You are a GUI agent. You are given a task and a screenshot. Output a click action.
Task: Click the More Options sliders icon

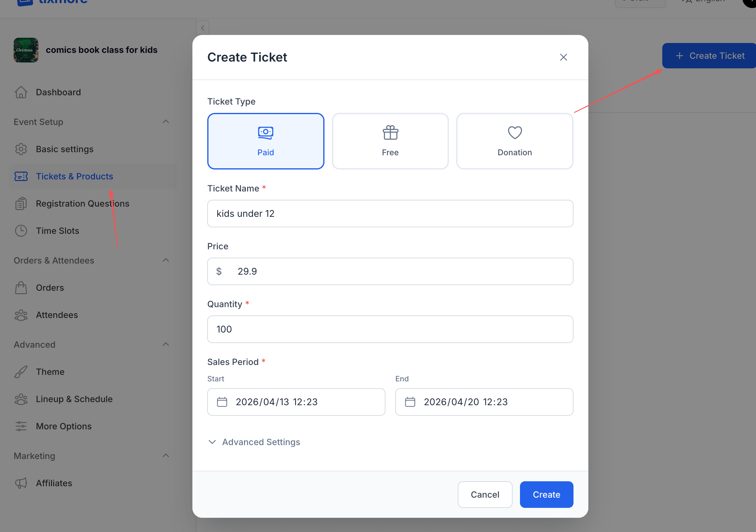(21, 426)
